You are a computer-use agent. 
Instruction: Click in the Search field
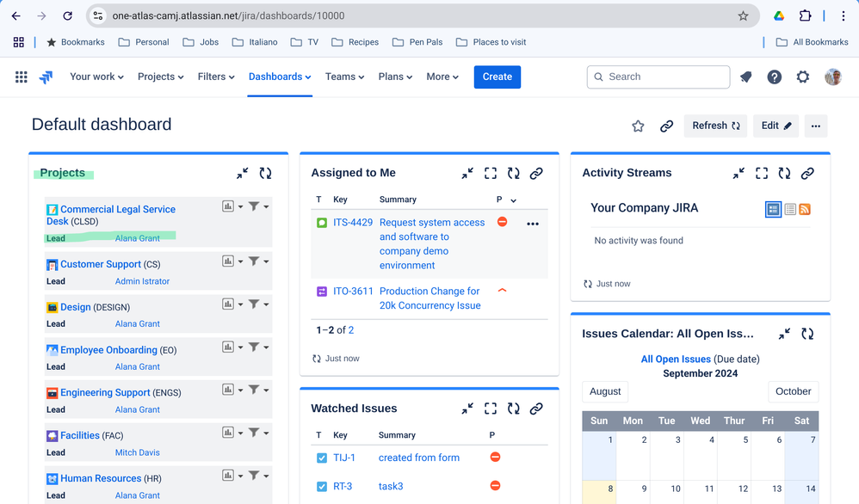point(658,77)
